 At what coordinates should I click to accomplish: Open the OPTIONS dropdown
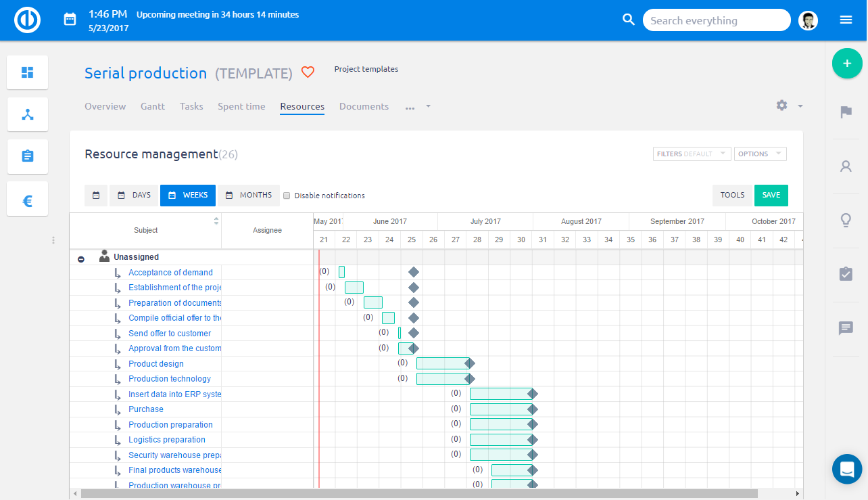coord(760,154)
